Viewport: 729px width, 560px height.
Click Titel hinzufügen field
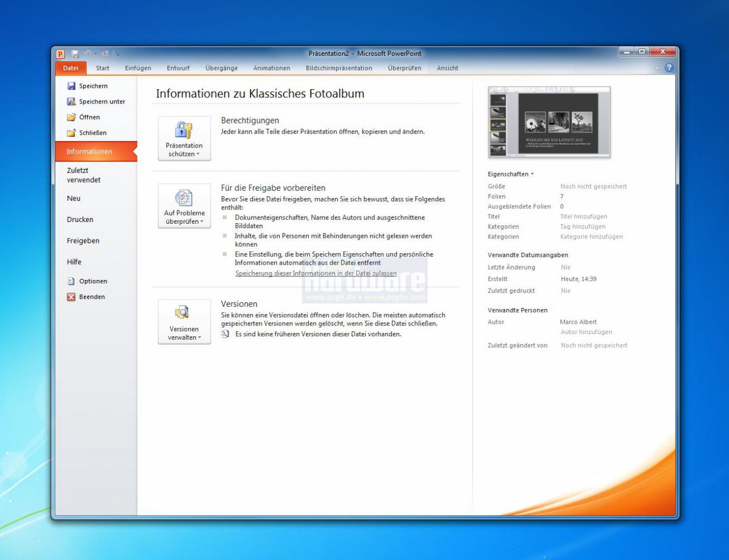coord(584,216)
